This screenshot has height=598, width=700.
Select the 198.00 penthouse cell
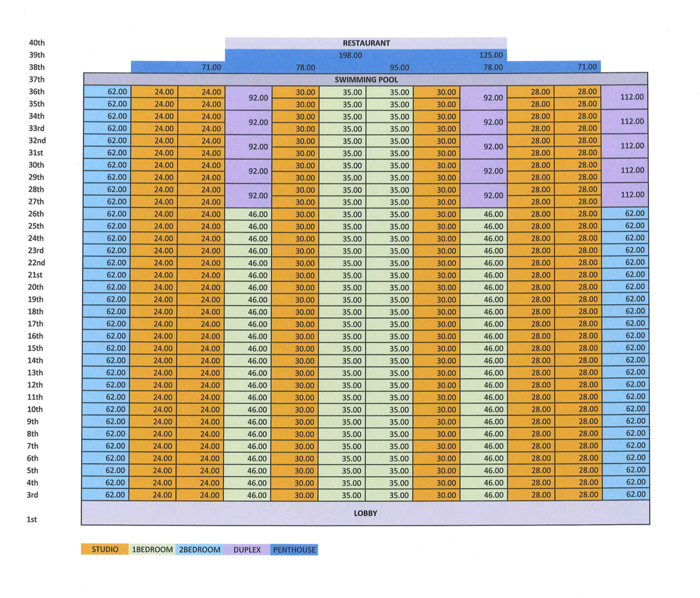point(350,55)
